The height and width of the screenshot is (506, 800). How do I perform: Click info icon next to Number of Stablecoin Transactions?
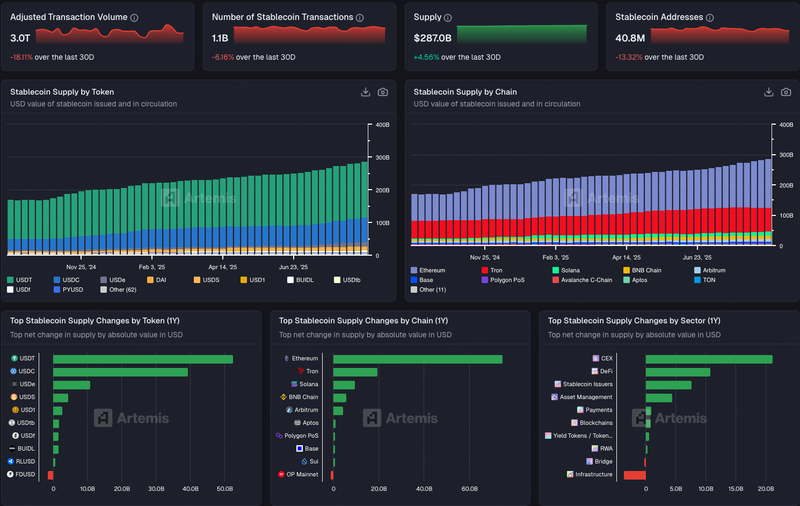pos(361,18)
